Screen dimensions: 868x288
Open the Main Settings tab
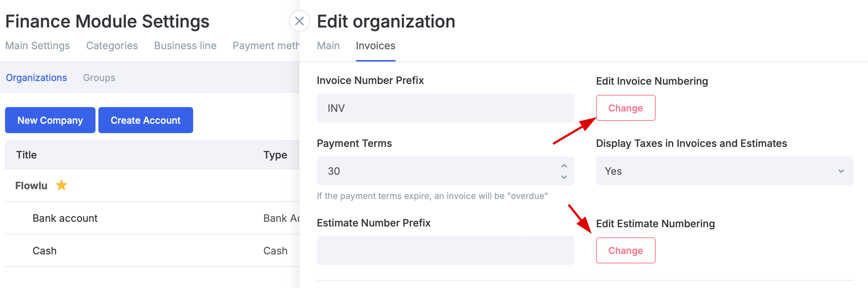(38, 46)
